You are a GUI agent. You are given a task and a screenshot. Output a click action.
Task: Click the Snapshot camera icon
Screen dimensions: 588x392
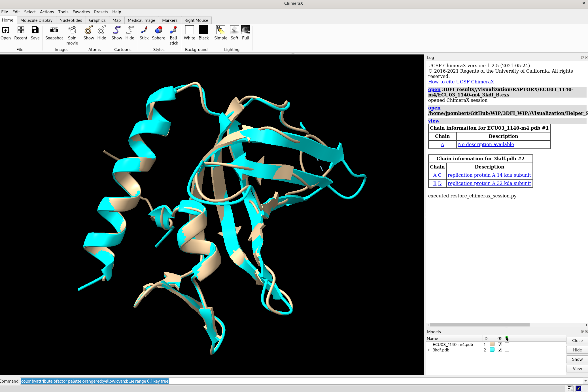tap(54, 30)
